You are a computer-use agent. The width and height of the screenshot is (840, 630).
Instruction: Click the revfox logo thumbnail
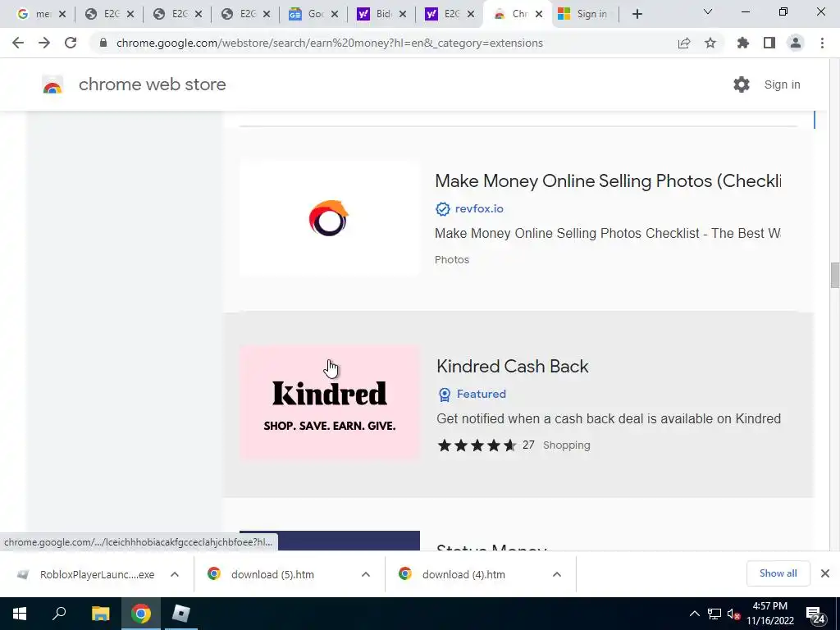point(330,218)
